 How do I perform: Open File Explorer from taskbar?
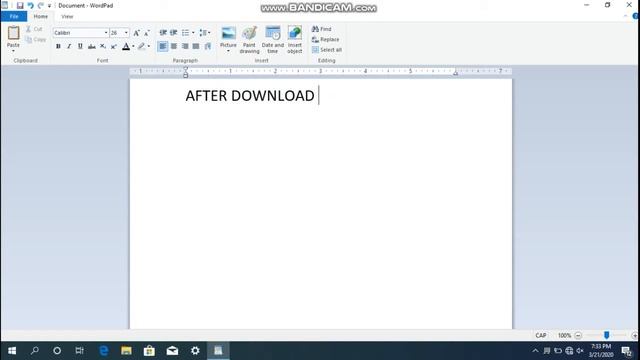pos(126,351)
